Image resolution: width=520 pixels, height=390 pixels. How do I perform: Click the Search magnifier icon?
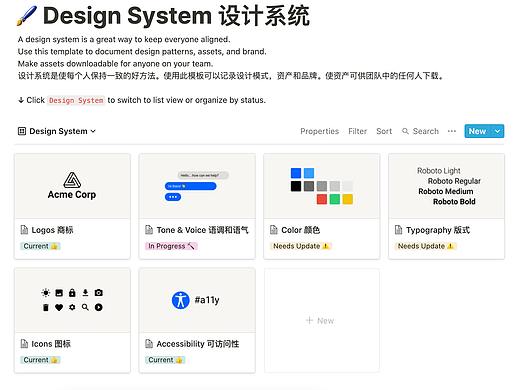pyautogui.click(x=405, y=131)
